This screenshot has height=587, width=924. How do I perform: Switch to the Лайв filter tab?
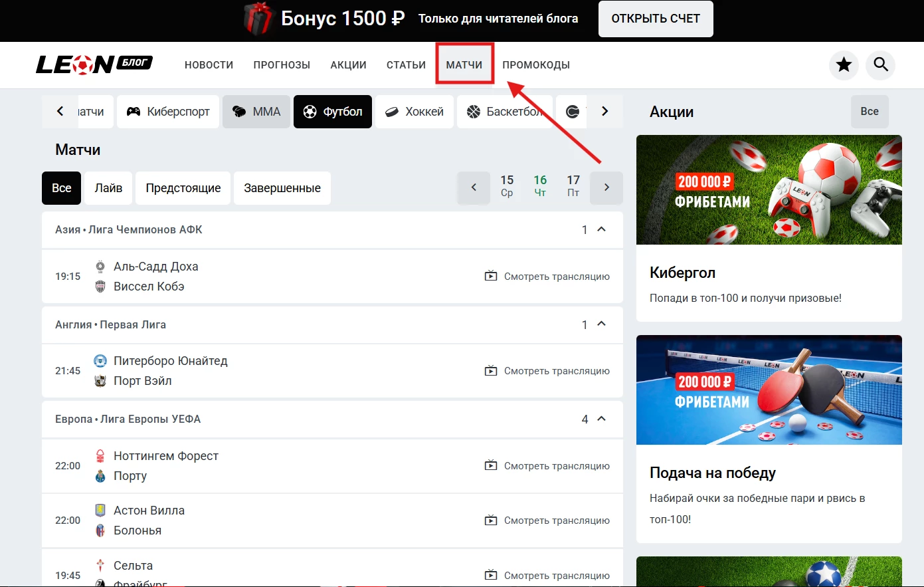[108, 188]
